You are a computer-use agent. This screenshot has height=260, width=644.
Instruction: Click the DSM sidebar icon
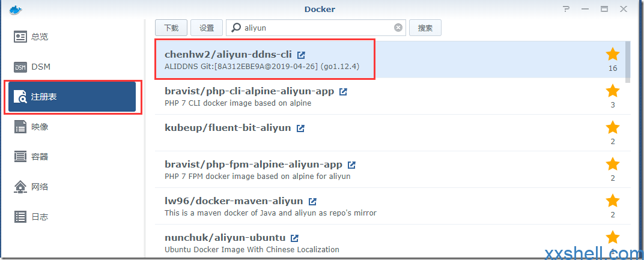point(20,67)
